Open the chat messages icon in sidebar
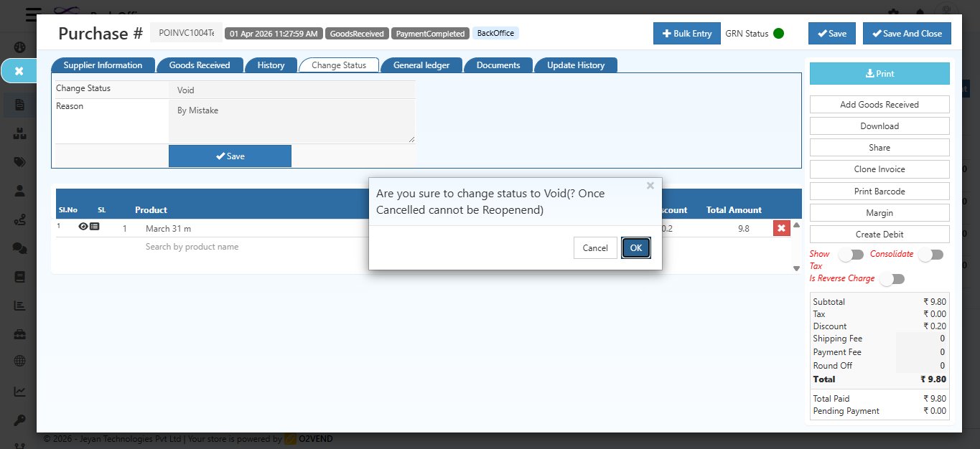 tap(19, 247)
